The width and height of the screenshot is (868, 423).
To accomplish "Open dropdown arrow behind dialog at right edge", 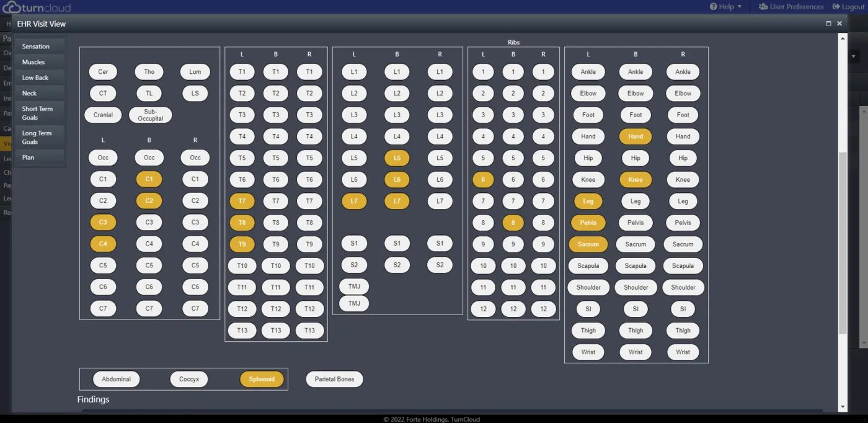I will coord(854,56).
